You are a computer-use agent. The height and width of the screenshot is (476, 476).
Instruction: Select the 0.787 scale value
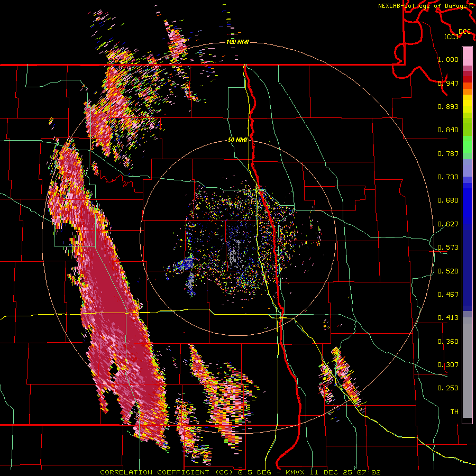[448, 153]
